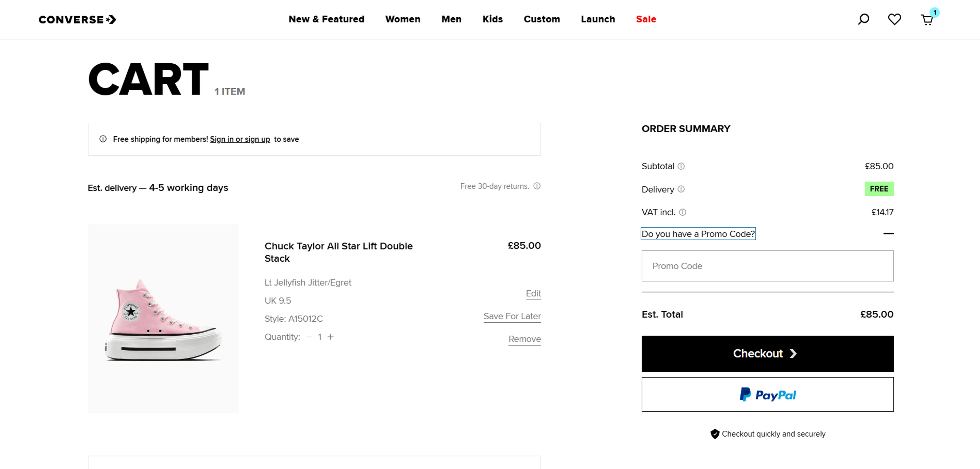Open the Custom menu

click(542, 19)
